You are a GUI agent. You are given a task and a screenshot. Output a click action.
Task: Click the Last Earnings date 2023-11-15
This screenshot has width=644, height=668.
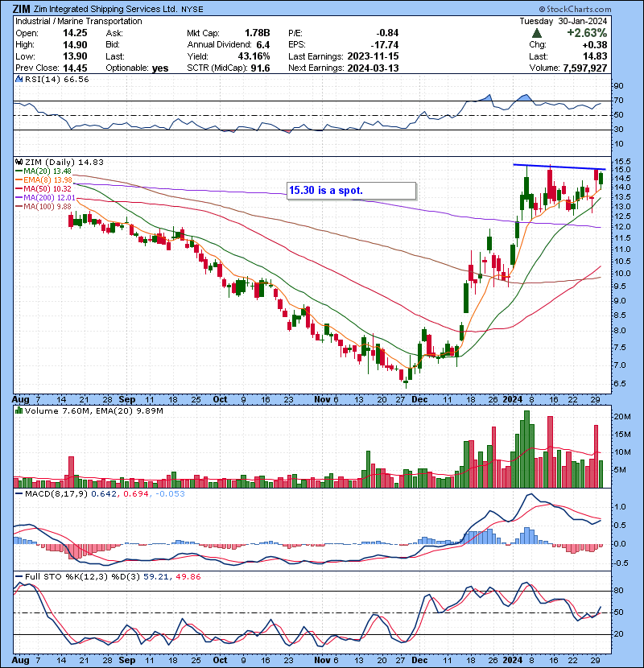373,56
